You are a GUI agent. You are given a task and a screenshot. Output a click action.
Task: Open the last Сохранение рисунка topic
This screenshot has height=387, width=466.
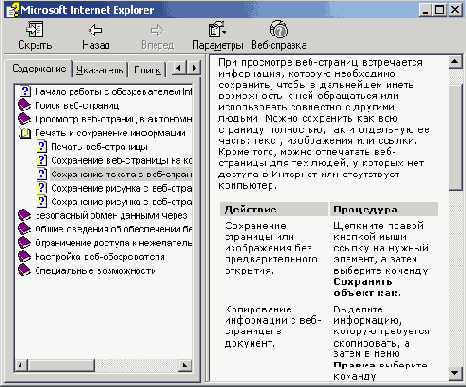click(122, 202)
